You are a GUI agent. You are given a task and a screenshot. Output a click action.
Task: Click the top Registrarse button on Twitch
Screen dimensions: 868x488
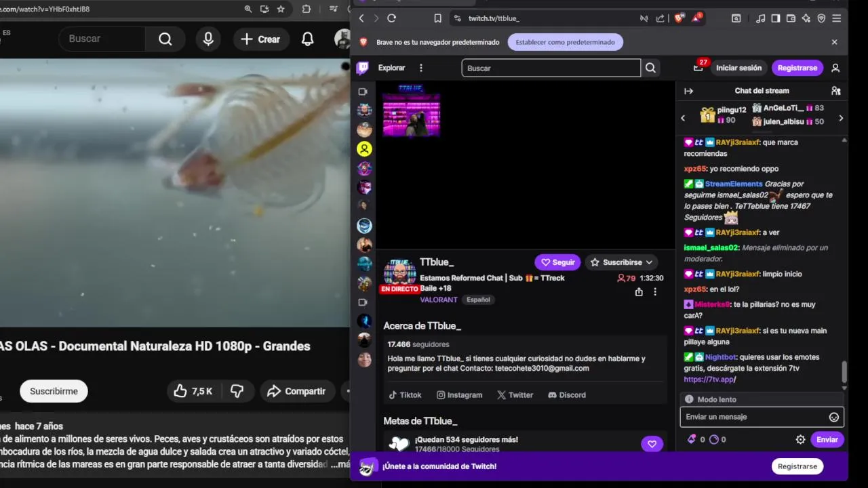pyautogui.click(x=797, y=68)
